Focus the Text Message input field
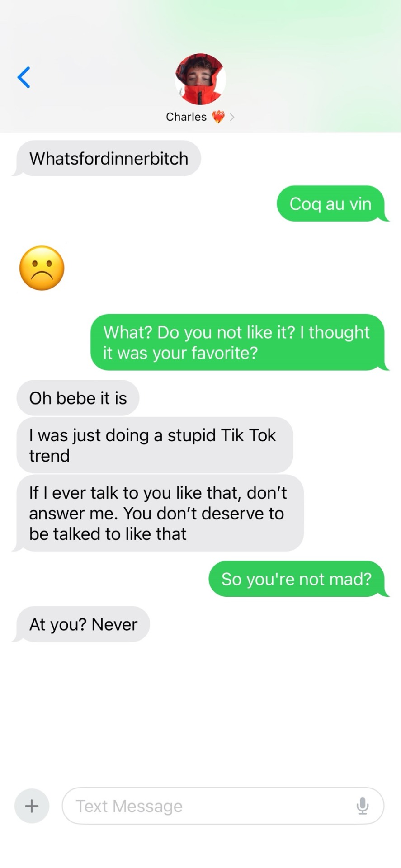The width and height of the screenshot is (401, 868). click(223, 806)
